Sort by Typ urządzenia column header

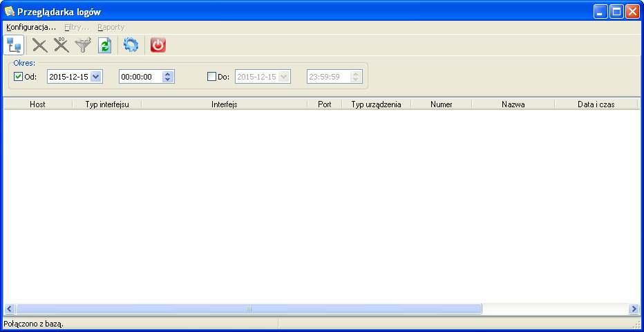376,104
